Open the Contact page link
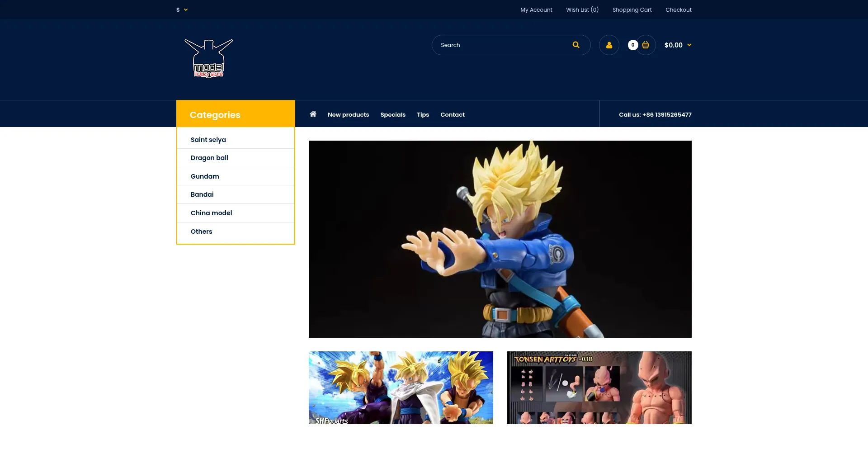Viewport: 868px width, 449px height. coord(452,115)
